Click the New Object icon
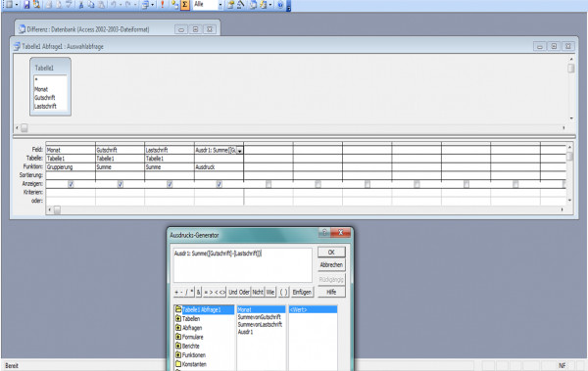The width and height of the screenshot is (588, 371). tap(264, 5)
